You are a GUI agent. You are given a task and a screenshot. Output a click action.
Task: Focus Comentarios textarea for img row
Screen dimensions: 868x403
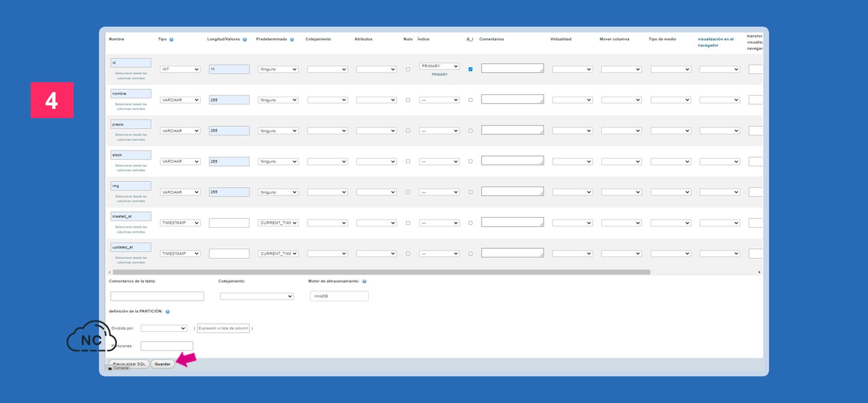pos(513,191)
